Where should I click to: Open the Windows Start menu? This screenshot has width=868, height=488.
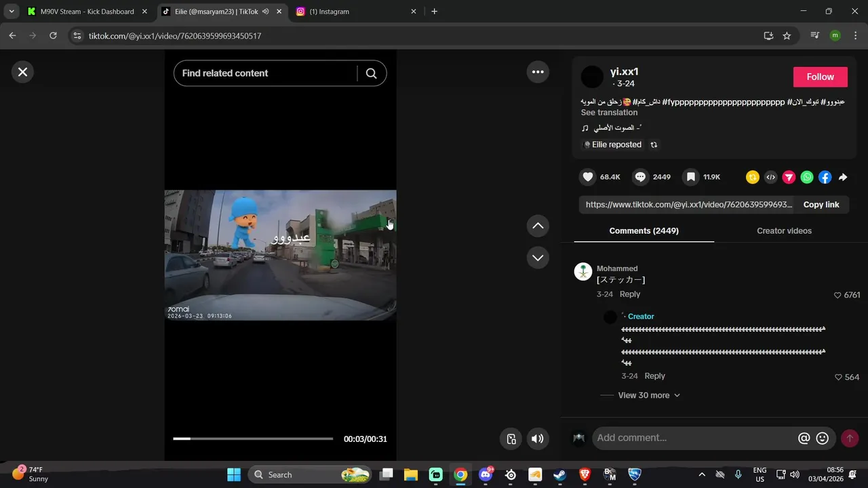point(234,474)
